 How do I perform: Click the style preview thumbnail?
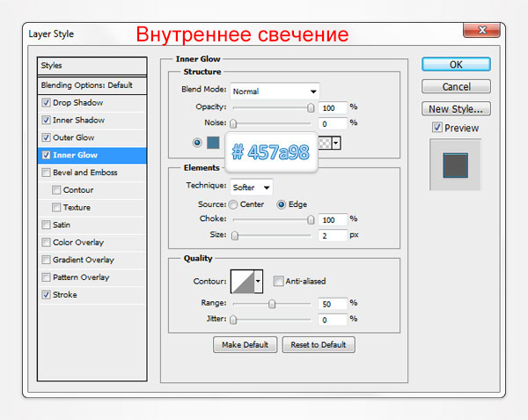click(455, 165)
